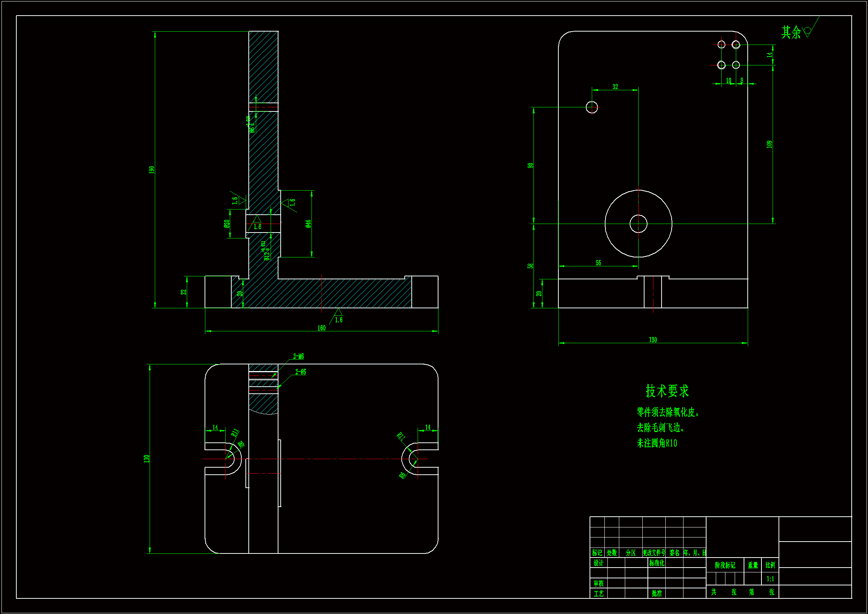The image size is (868, 614).
Task: Click the 160 base length dimension
Action: 322,328
